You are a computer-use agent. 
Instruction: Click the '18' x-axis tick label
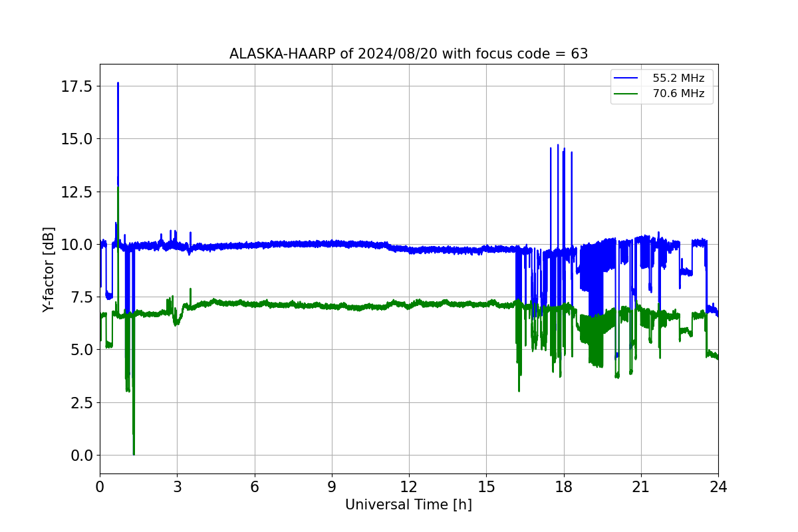coord(564,487)
